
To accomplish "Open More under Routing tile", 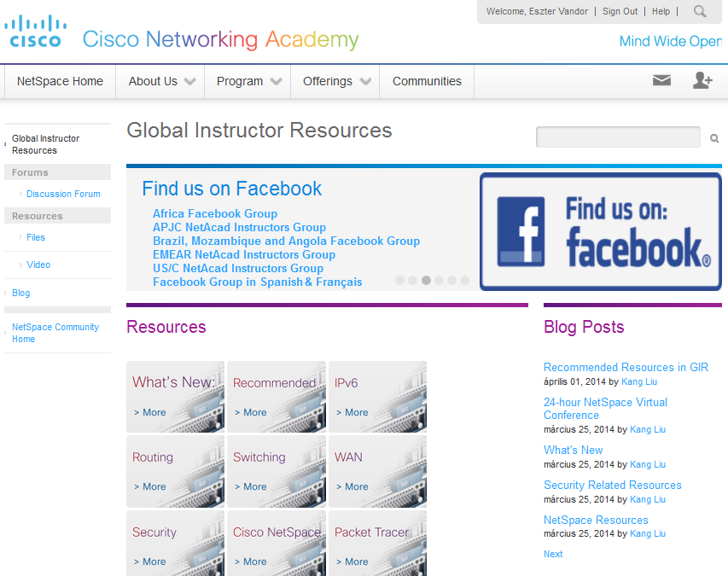I will tap(150, 487).
